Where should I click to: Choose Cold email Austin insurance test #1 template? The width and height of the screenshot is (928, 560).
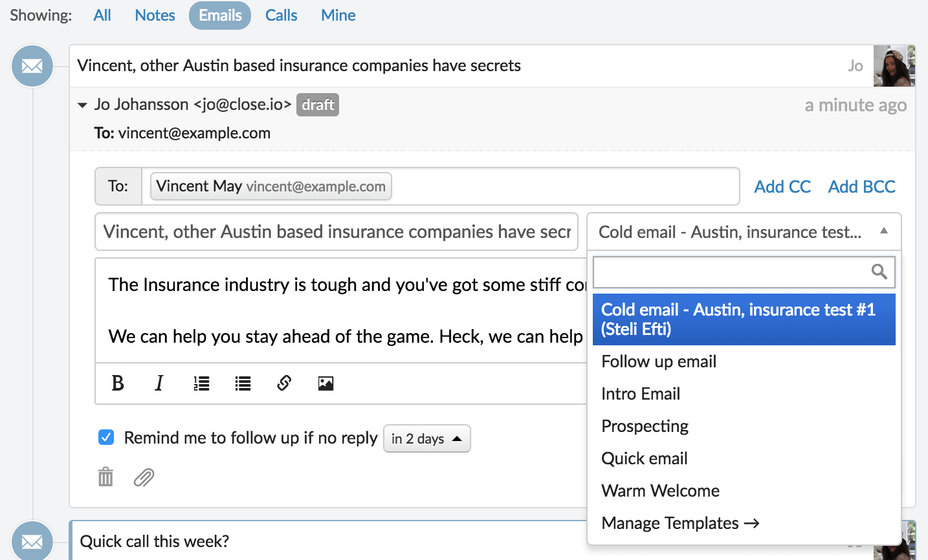tap(744, 319)
